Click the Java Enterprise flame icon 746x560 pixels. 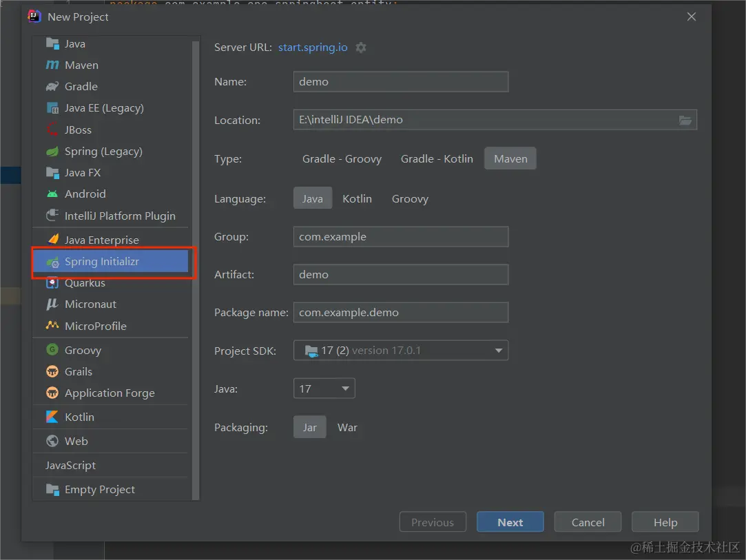coord(53,239)
